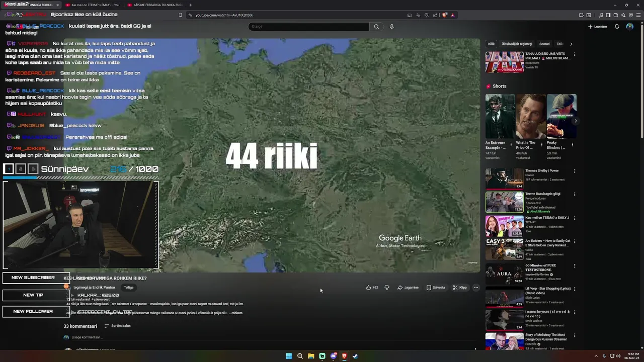644x362 pixels.
Task: Open Peaky Blinders short thumbnail
Action: 561,116
